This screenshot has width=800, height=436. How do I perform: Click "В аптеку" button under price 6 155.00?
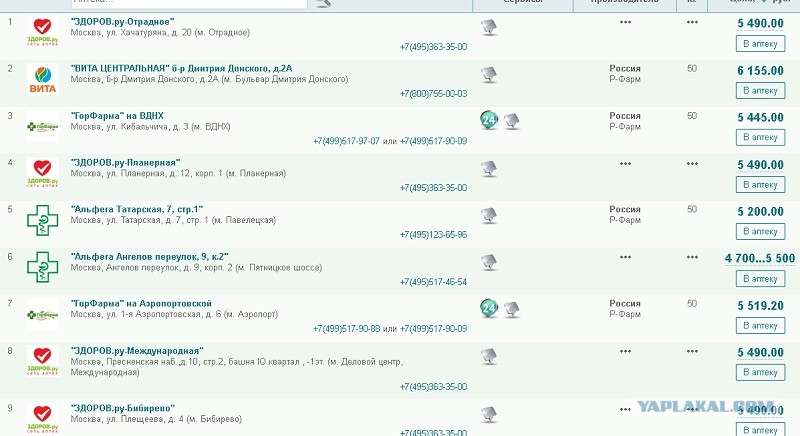[x=760, y=91]
